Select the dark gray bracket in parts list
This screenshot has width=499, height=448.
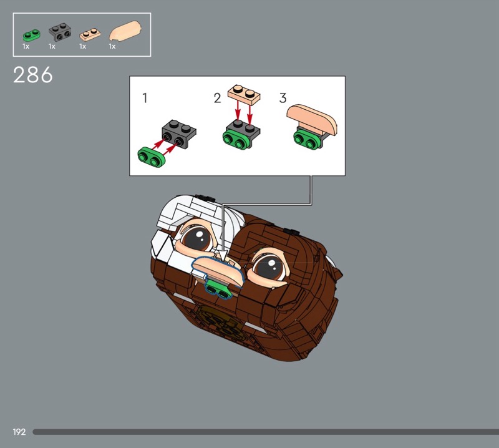pos(59,32)
